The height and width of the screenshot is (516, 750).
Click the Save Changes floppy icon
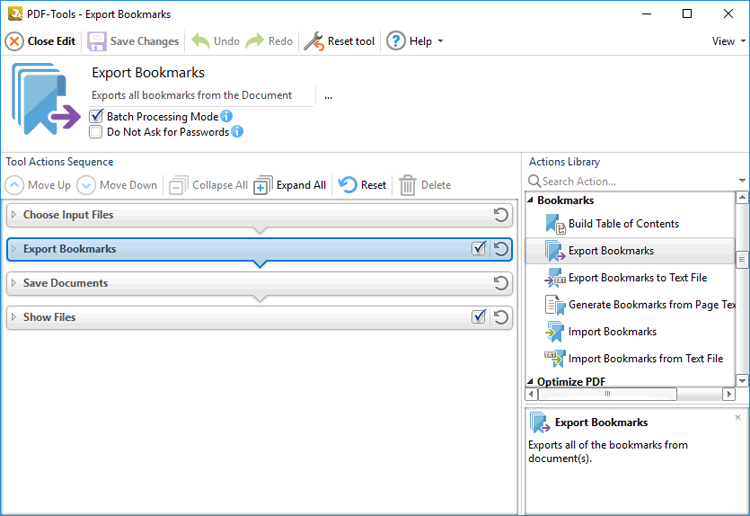[97, 42]
